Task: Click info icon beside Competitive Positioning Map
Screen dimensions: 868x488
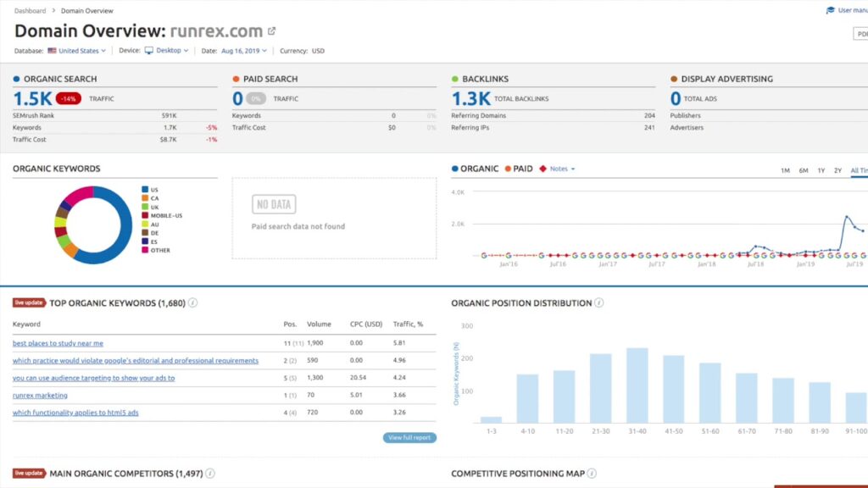Action: (x=592, y=473)
